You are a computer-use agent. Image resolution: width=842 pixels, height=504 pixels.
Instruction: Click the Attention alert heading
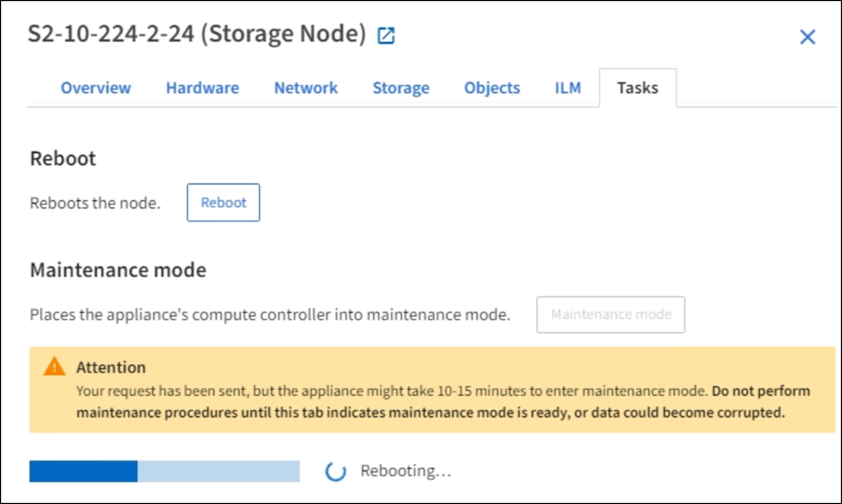(x=111, y=367)
